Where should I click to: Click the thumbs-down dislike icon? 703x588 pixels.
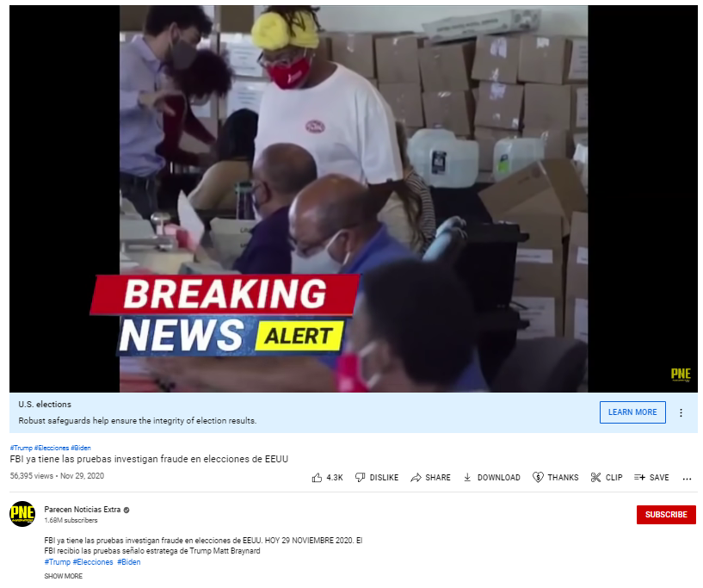pos(360,478)
